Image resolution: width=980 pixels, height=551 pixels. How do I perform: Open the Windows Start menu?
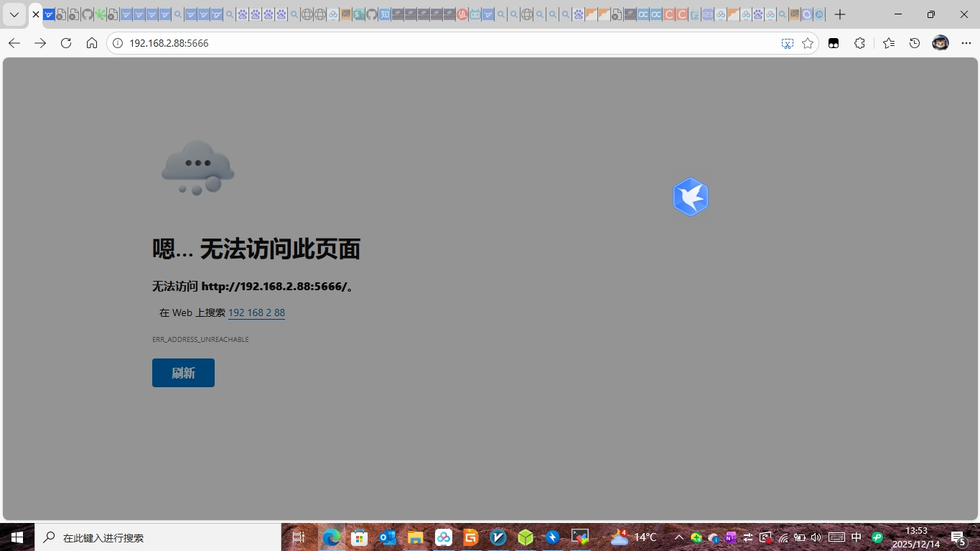(x=17, y=537)
